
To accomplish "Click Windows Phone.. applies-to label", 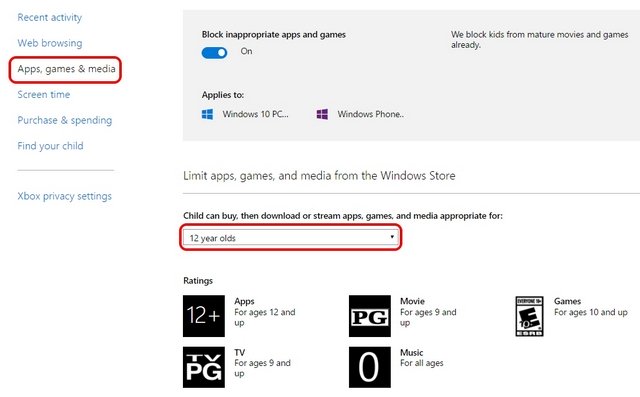I will (x=371, y=114).
